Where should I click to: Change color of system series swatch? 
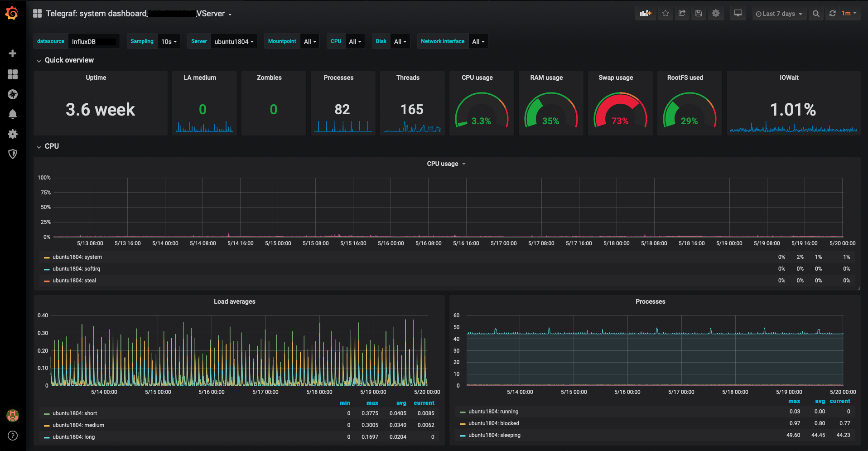[47, 257]
